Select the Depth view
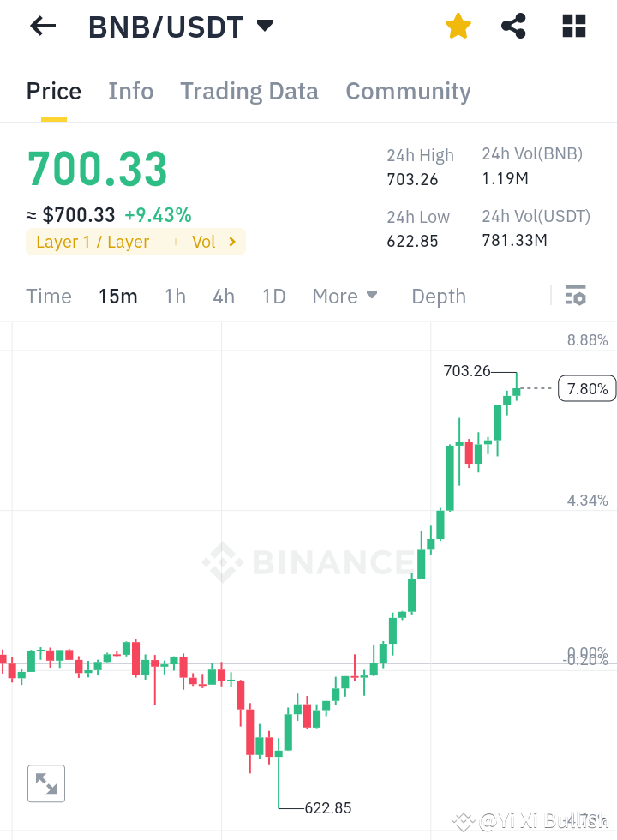Viewport: 617px width, 840px height. pyautogui.click(x=438, y=296)
